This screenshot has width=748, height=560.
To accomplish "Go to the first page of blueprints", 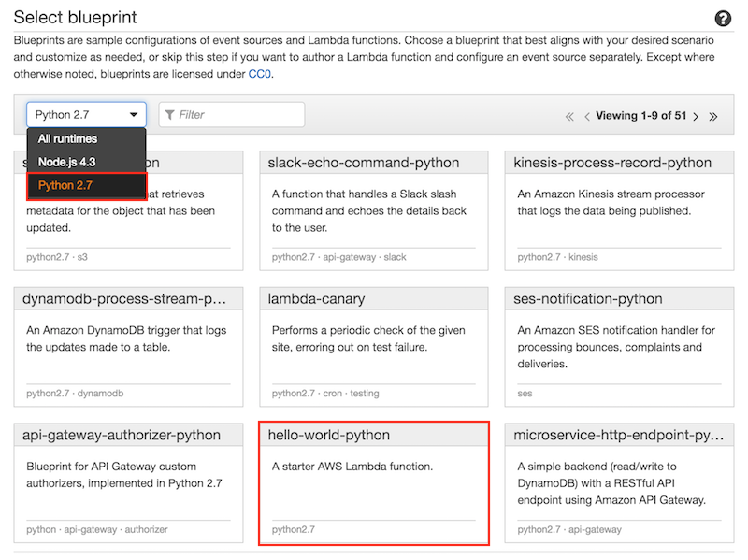I will tap(569, 116).
